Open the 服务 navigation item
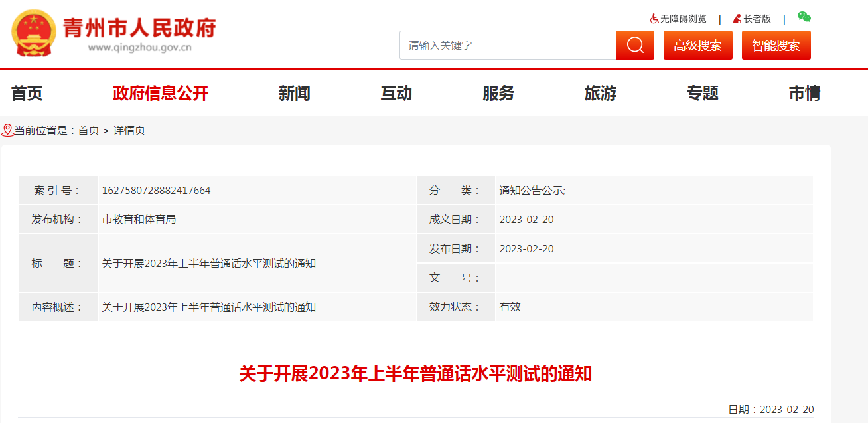Image resolution: width=868 pixels, height=423 pixels. pos(498,94)
